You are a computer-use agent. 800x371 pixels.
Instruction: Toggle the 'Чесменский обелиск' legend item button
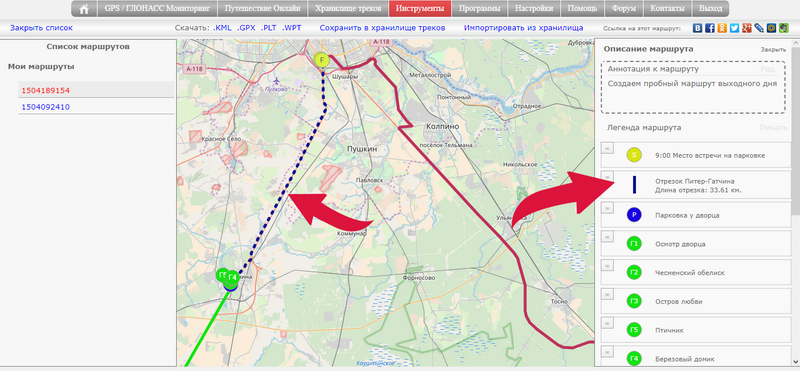click(608, 265)
